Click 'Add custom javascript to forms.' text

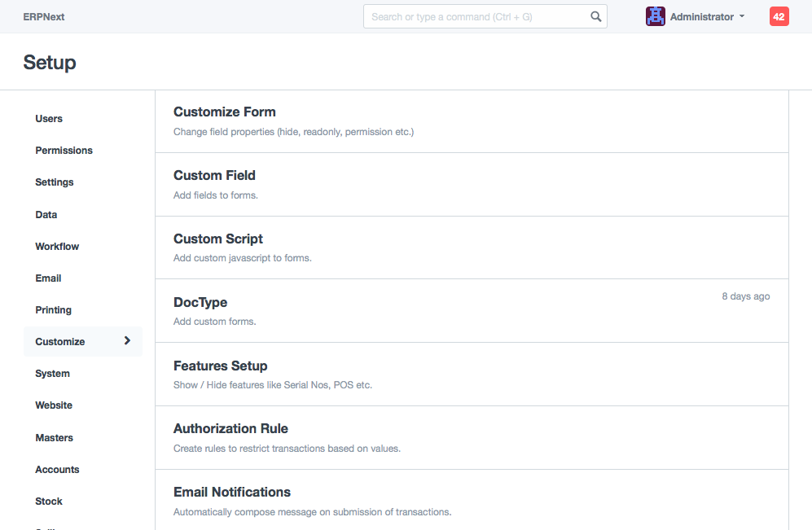point(243,258)
